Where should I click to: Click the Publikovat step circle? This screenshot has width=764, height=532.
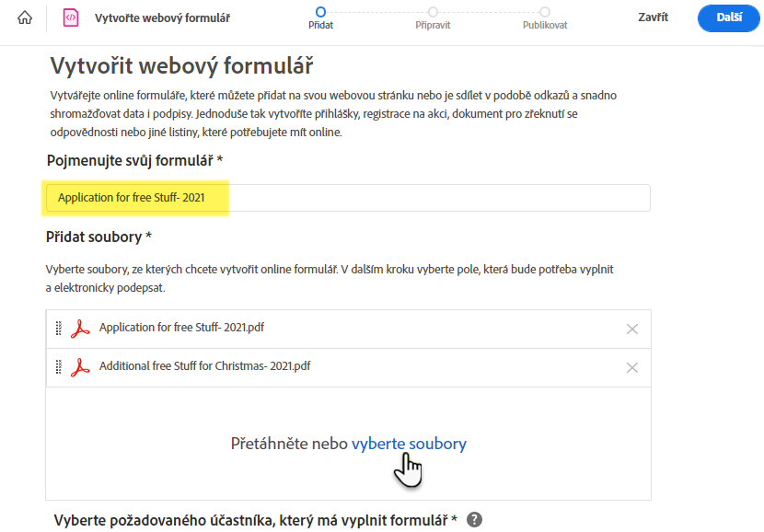pyautogui.click(x=545, y=12)
